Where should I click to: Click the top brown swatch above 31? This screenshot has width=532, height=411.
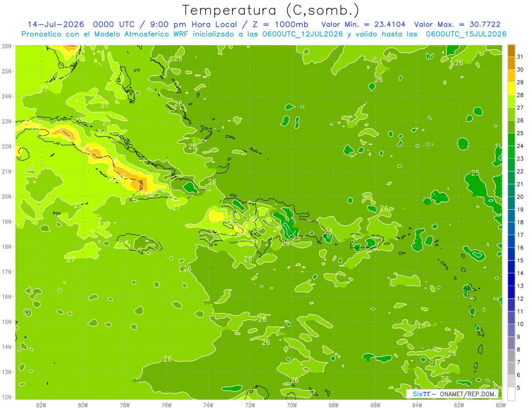pos(511,51)
